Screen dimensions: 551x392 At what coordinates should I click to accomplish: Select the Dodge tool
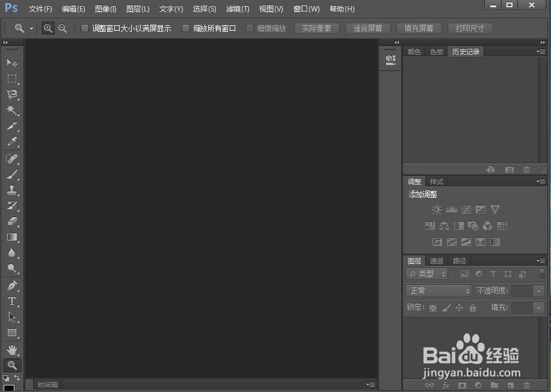[x=12, y=268]
